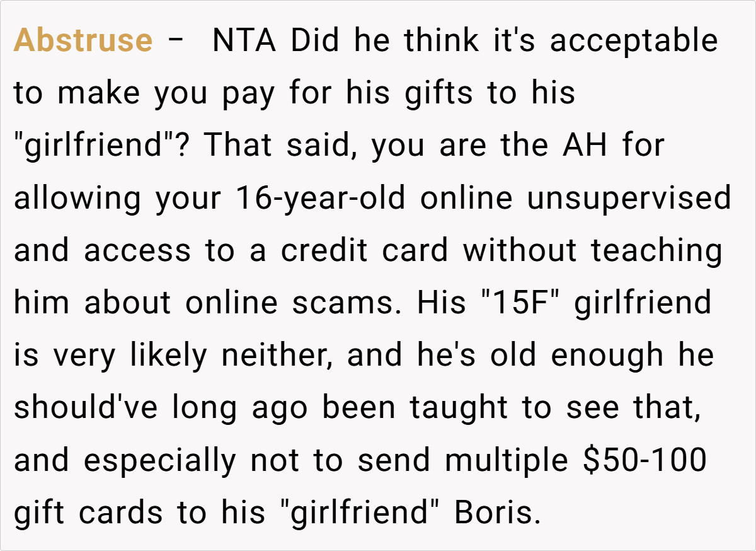This screenshot has height=551, width=756.
Task: Click the word "unsupervised"
Action: tap(629, 199)
